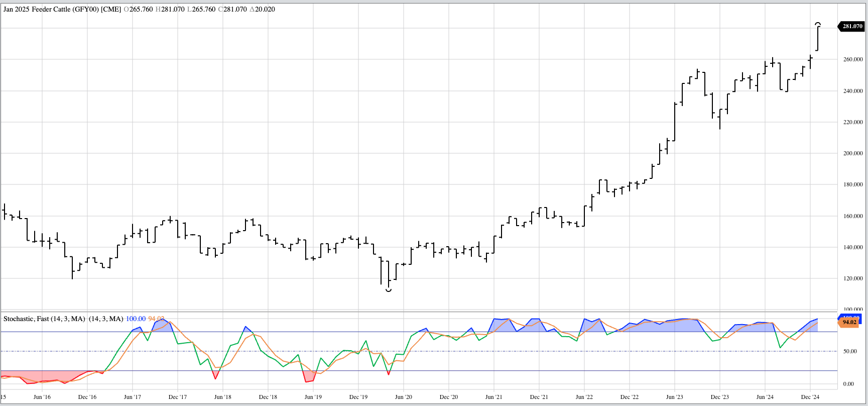Click the opening price value O265.760
The width and height of the screenshot is (868, 406).
[138, 9]
